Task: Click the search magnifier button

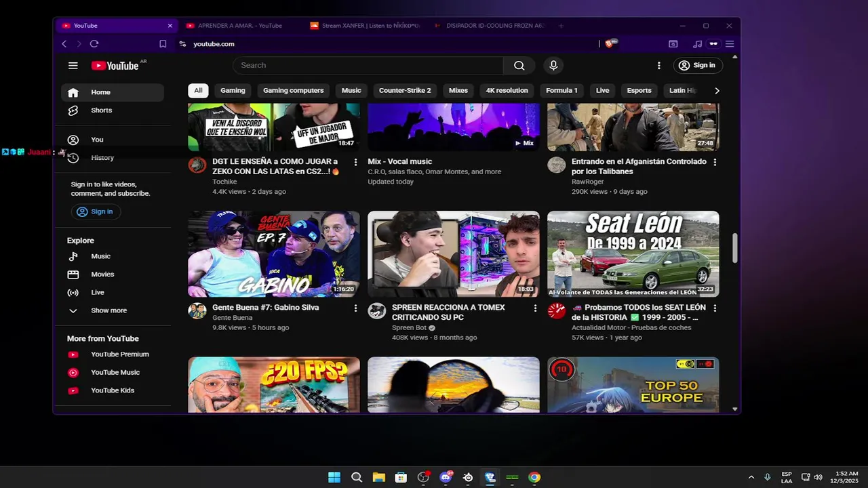Action: 519,66
